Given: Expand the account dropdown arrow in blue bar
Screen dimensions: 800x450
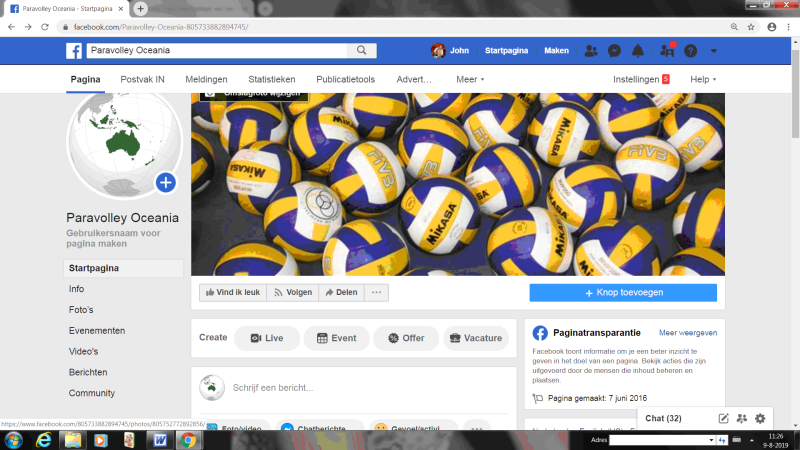Looking at the screenshot, I should coord(714,51).
